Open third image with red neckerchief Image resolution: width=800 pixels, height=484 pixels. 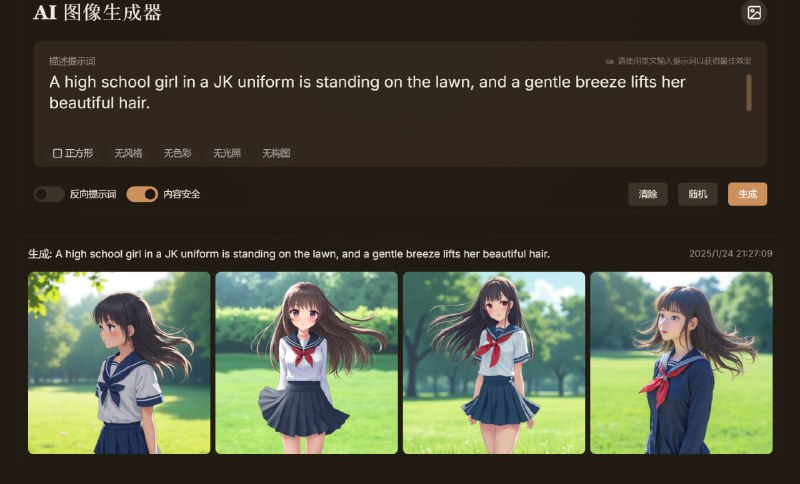(x=493, y=362)
